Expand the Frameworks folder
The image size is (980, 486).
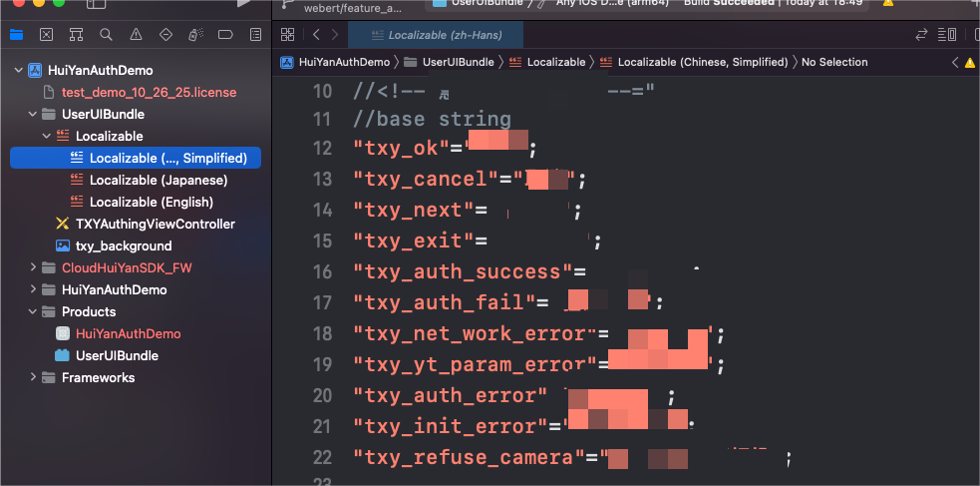[33, 377]
